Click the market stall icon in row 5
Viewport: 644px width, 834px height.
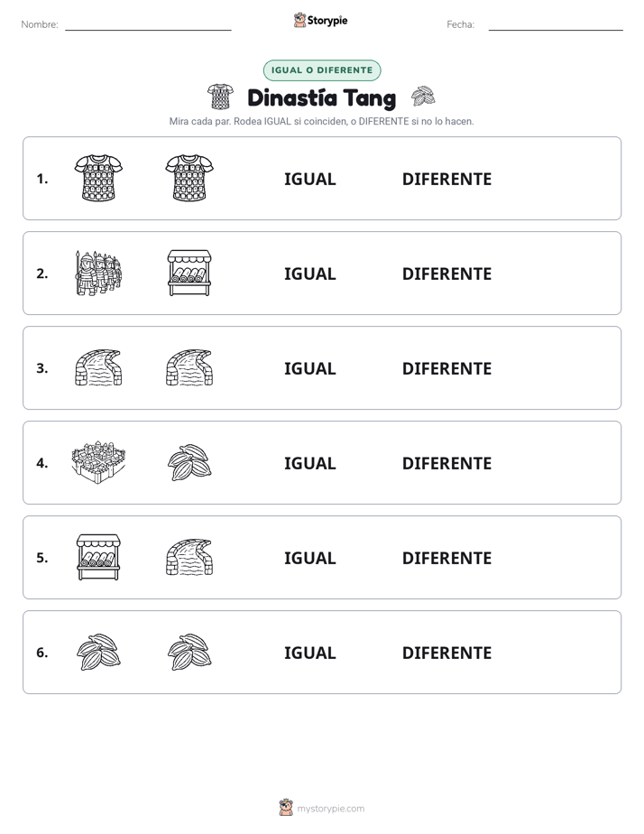point(98,557)
